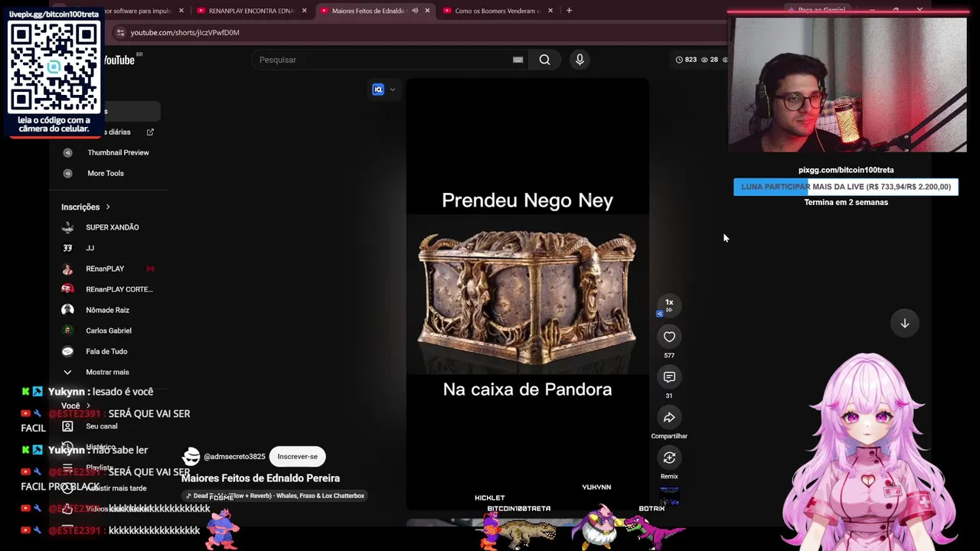Open Carlos Gabriel channel
The image size is (980, 551).
(x=109, y=331)
